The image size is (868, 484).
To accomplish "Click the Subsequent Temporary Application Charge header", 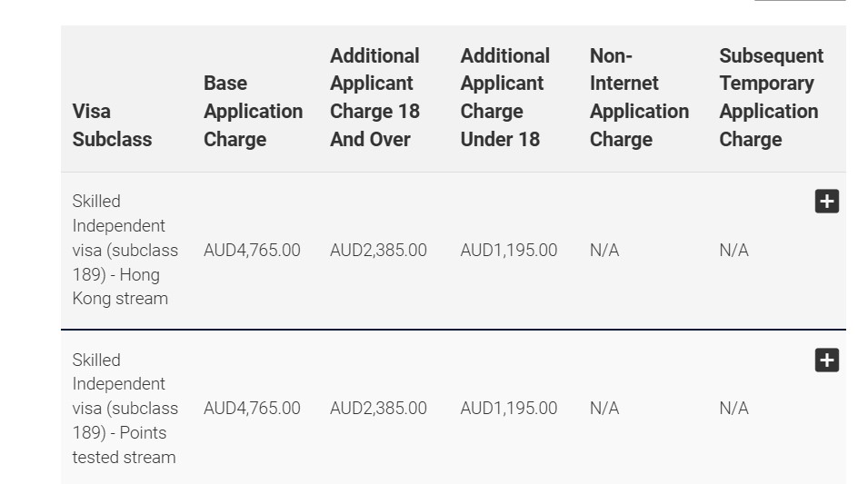I will click(x=771, y=97).
